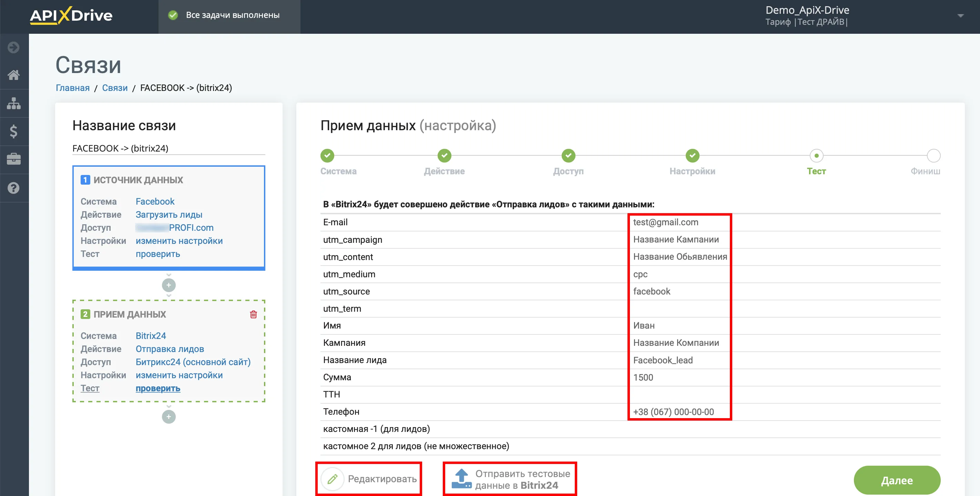
Task: Click the ТТН row label
Action: click(x=331, y=394)
